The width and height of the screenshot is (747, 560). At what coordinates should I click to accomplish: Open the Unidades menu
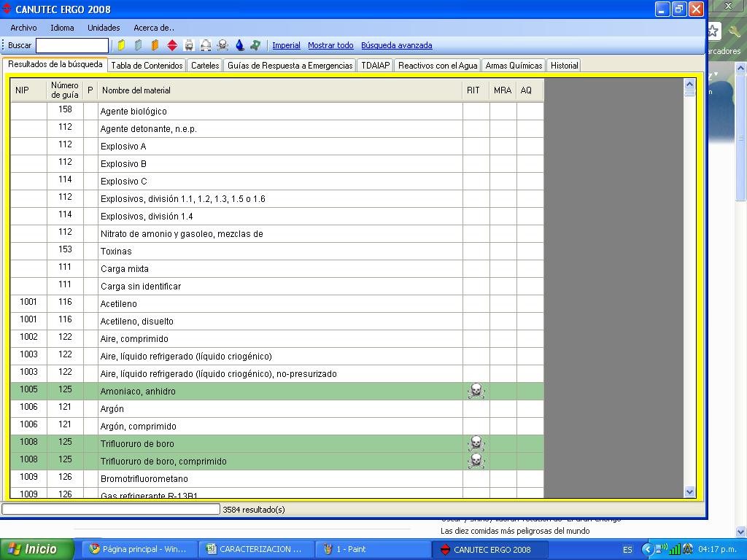[x=104, y=28]
